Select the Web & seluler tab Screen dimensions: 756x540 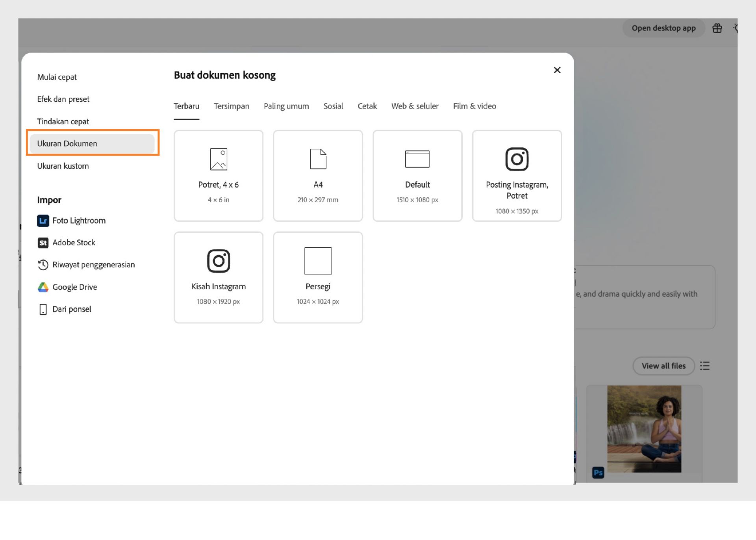pos(415,106)
